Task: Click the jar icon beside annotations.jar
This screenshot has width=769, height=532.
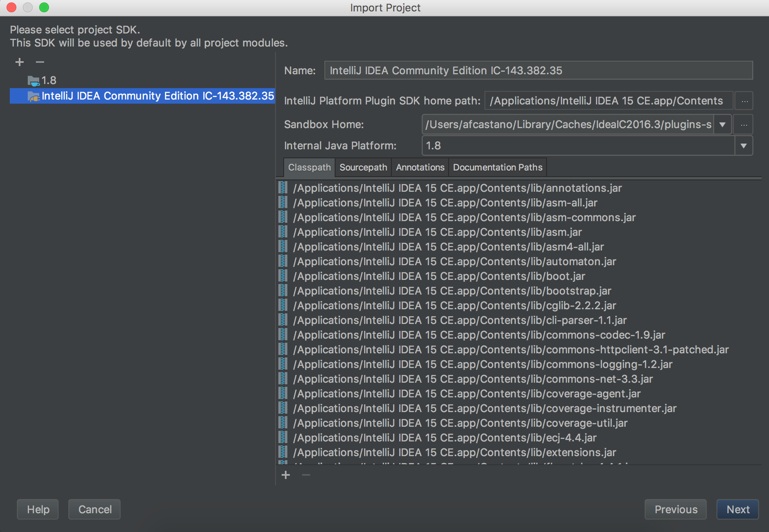Action: (x=282, y=187)
